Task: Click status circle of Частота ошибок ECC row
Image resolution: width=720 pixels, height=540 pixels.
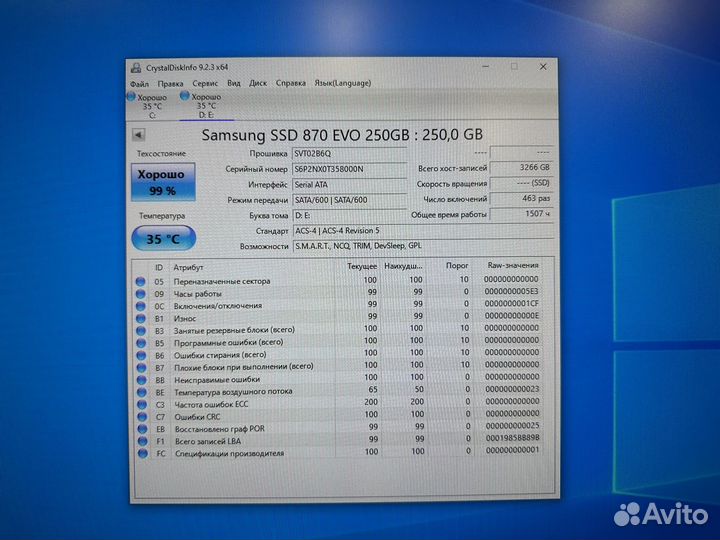Action: coord(142,405)
